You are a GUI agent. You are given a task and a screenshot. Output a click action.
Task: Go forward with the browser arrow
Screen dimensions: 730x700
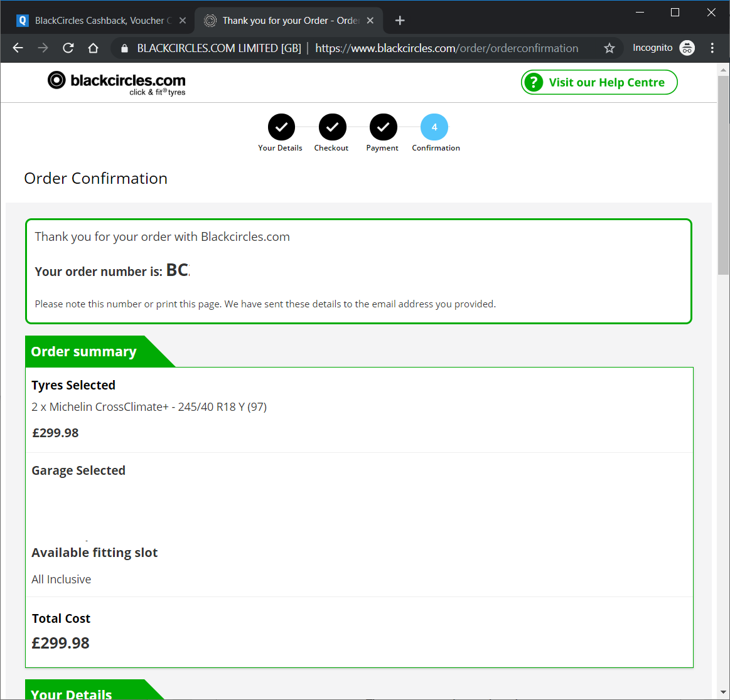43,48
